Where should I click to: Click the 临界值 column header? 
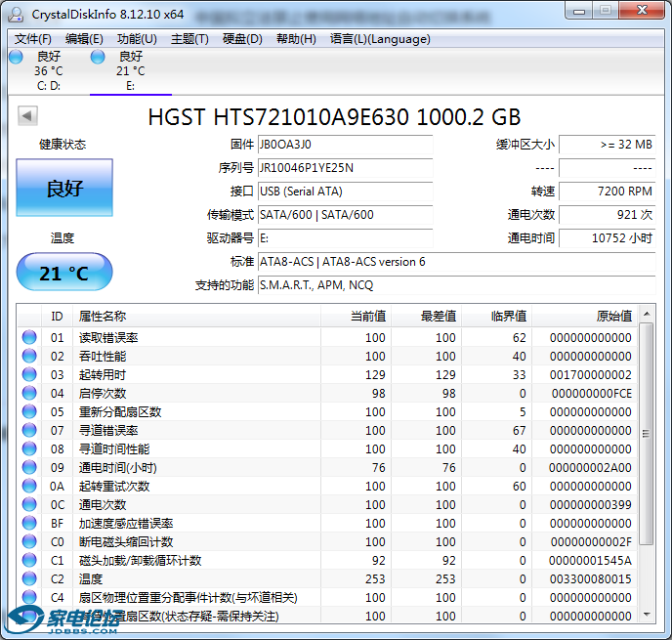click(x=497, y=317)
